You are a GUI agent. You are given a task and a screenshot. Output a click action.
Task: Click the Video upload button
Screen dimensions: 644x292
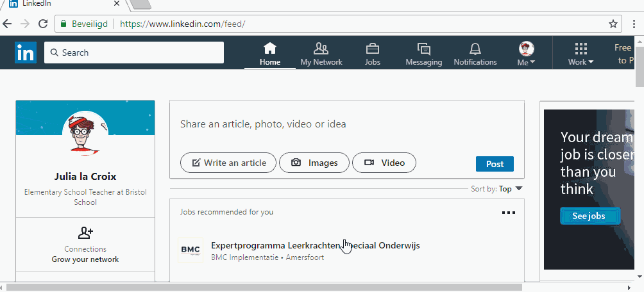(x=384, y=163)
